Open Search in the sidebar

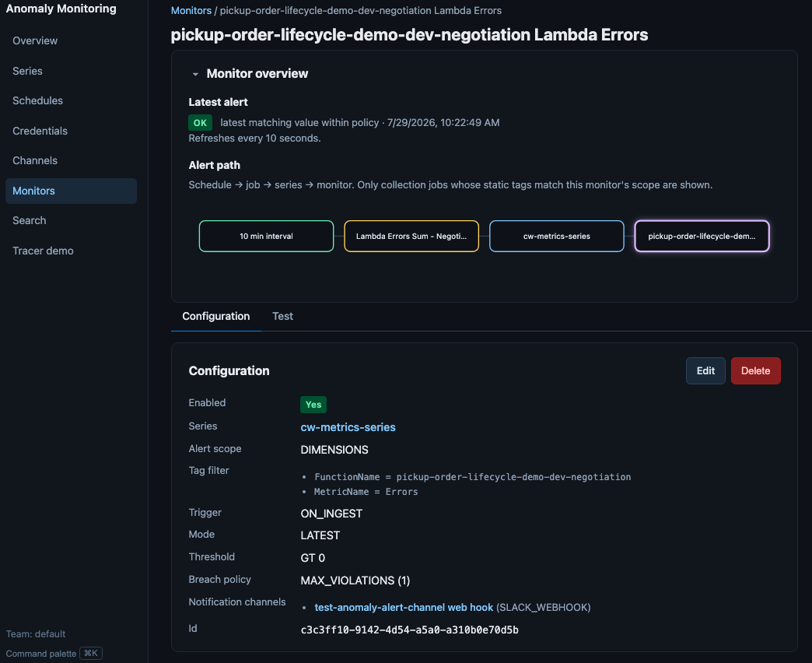29,221
